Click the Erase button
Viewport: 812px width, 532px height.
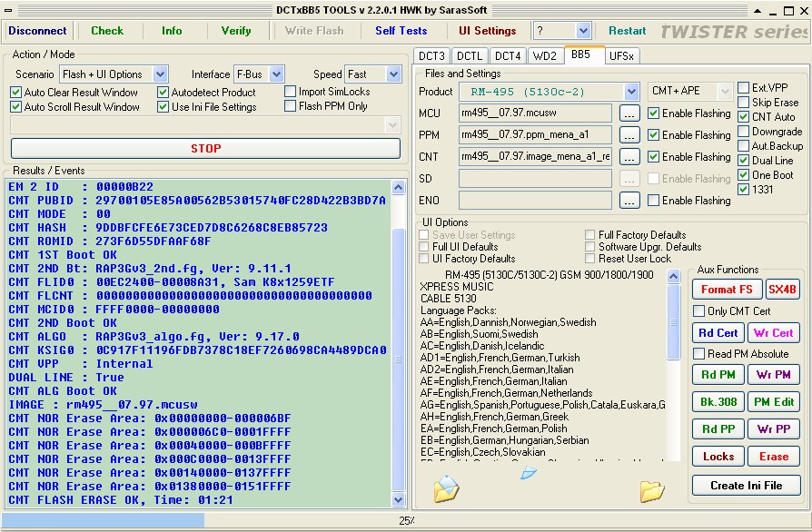coord(773,457)
